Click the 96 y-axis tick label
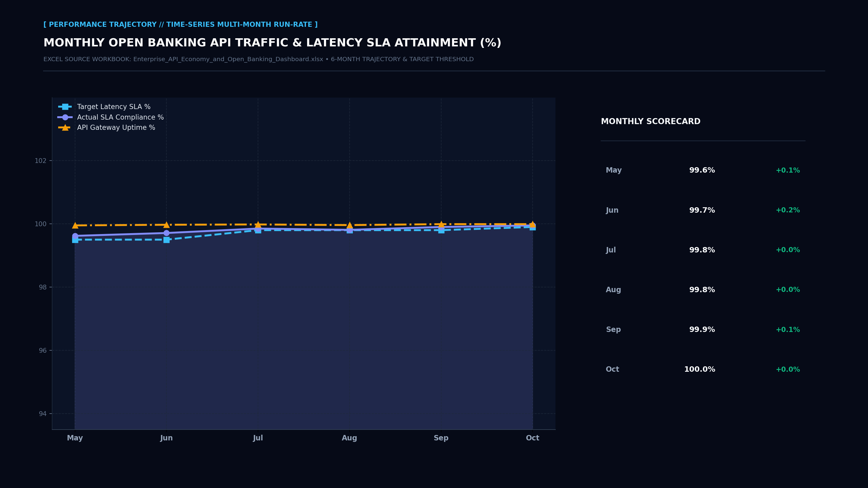 [42, 351]
